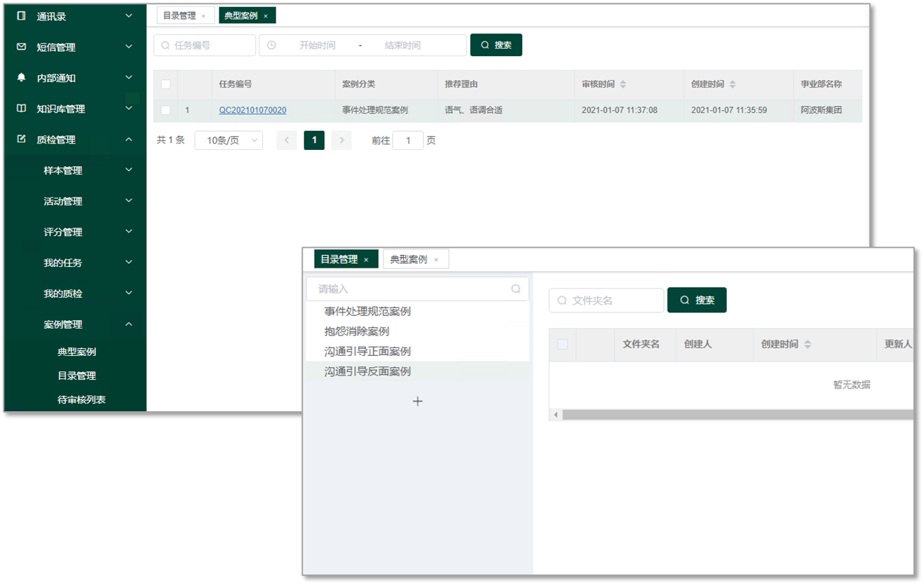Viewport: 924px width, 585px height.
Task: Click the 搜索 button next to 文件夹名
Action: coord(697,300)
